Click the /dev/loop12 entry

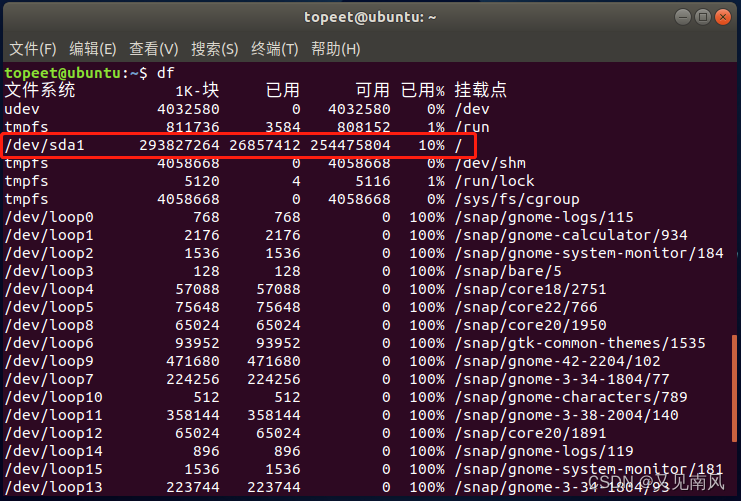point(53,433)
